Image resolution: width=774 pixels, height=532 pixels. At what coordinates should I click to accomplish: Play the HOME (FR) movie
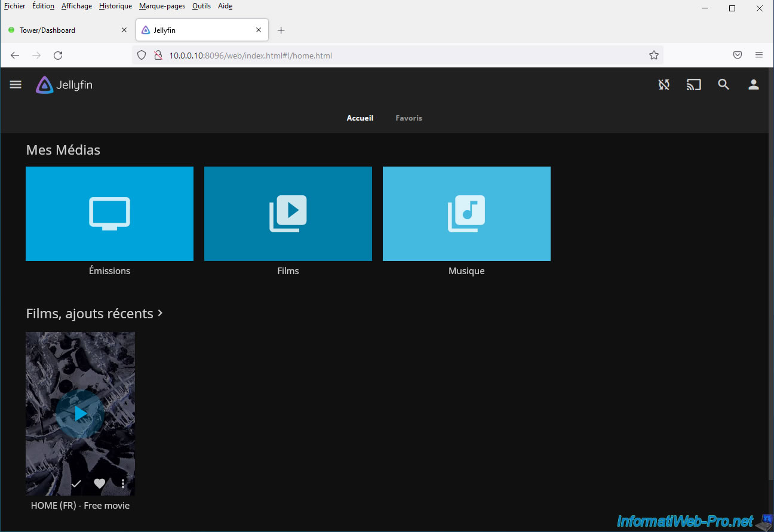(x=80, y=413)
